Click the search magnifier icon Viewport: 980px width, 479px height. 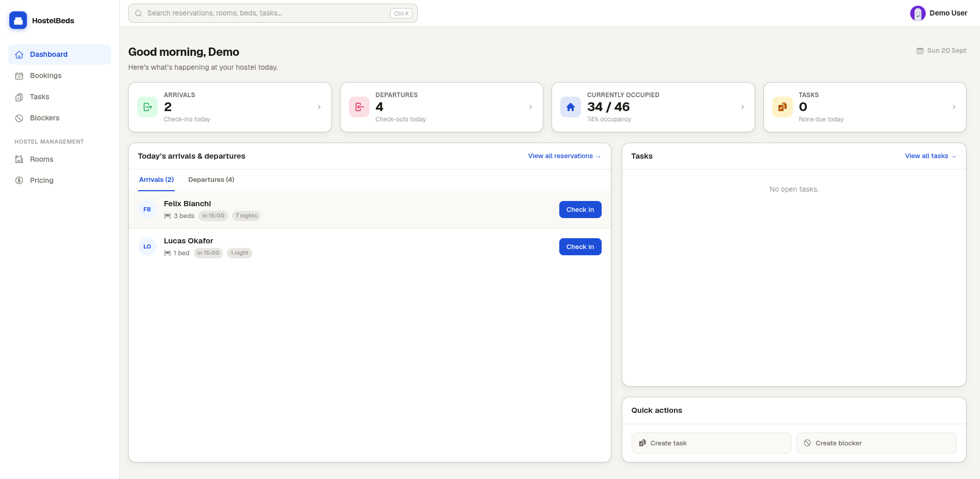(x=139, y=13)
